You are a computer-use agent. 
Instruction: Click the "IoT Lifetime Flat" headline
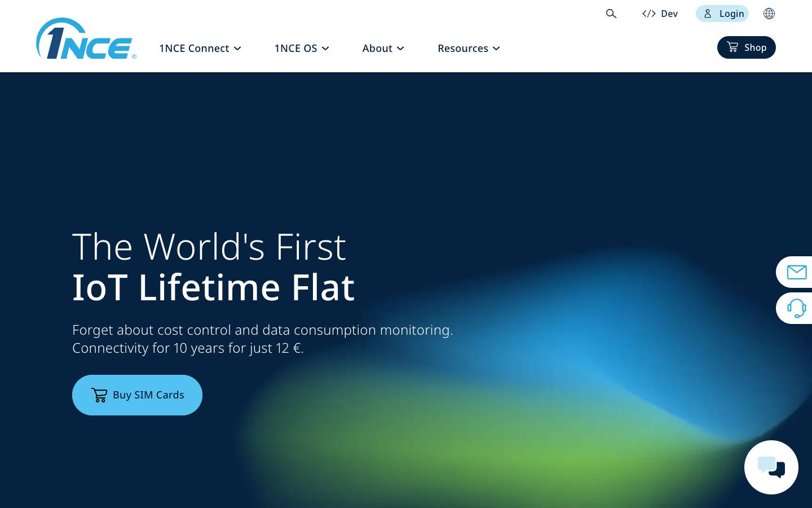point(213,287)
